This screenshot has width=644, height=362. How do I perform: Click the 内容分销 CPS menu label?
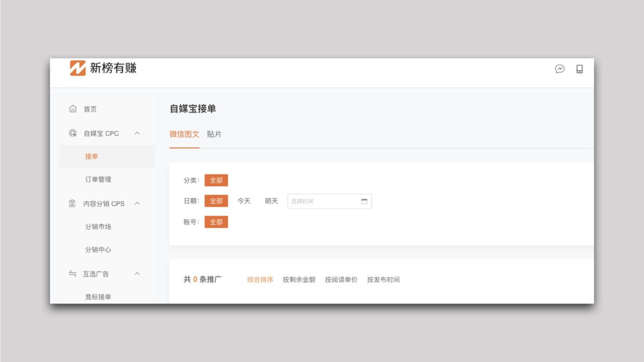click(104, 204)
